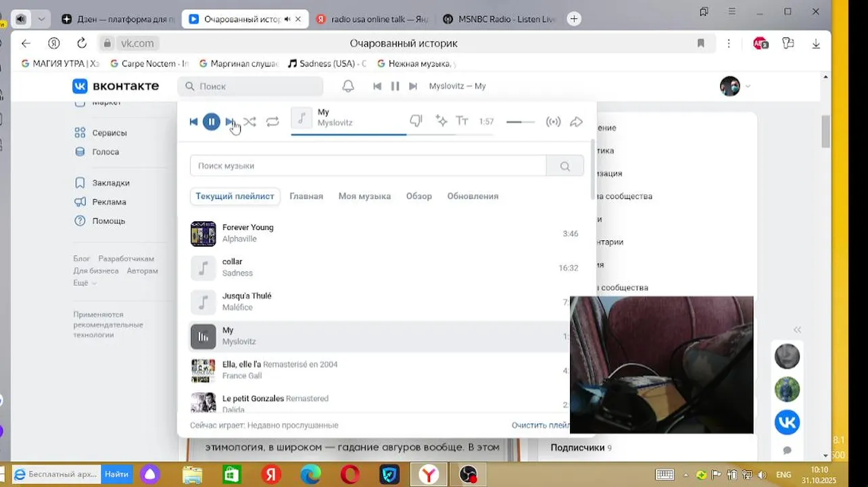Seek within the track progress bar

coord(392,135)
